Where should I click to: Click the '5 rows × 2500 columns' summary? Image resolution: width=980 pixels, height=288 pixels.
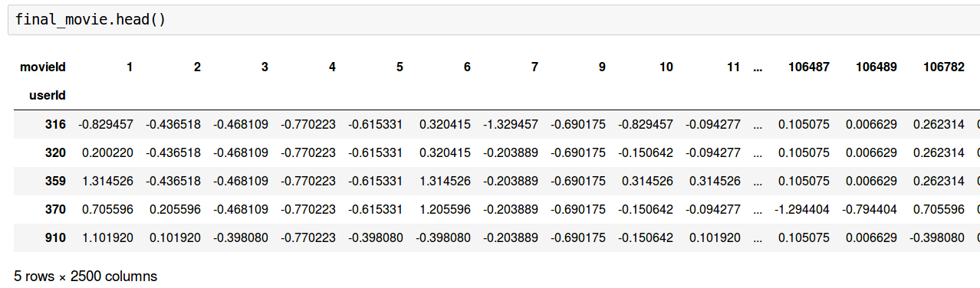coord(86,276)
